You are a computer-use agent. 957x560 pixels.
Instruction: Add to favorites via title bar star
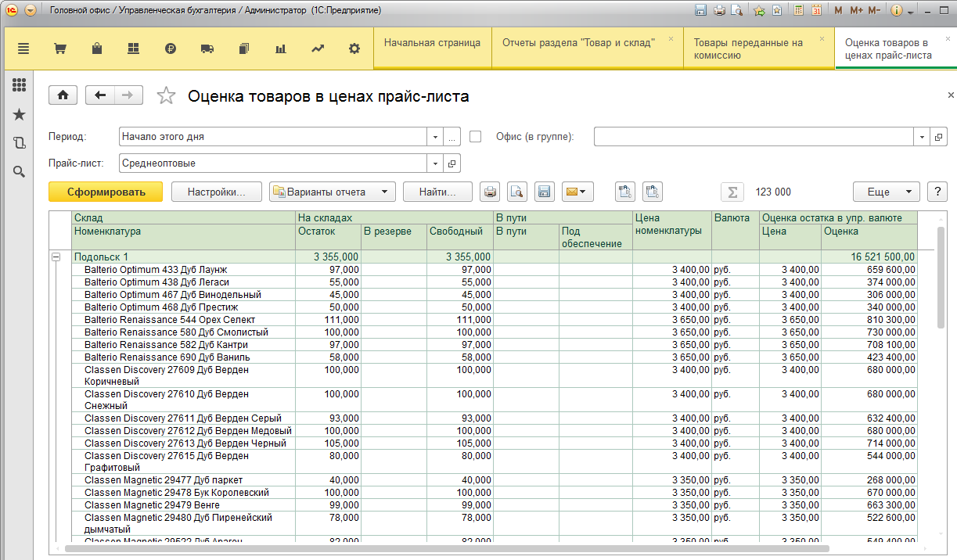pyautogui.click(x=759, y=11)
